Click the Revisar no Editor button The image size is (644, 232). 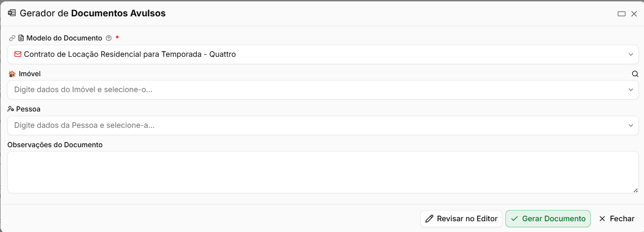pyautogui.click(x=461, y=219)
